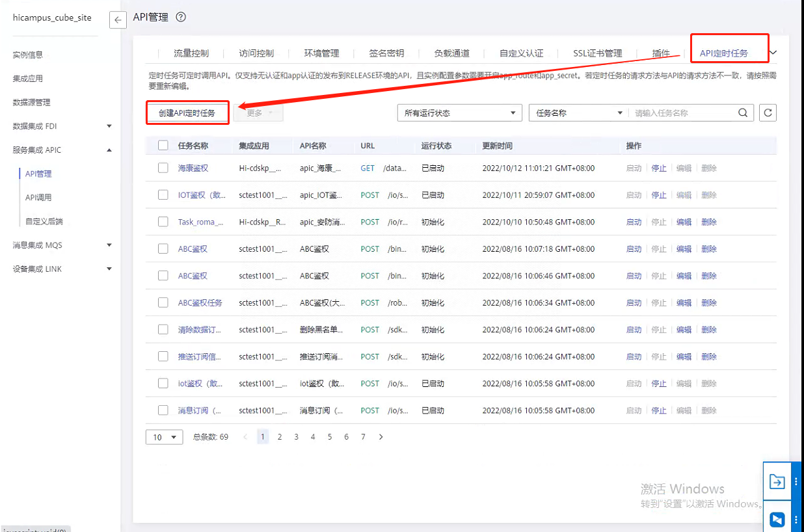
Task: Switch to the SSL证书管理 tab
Action: [597, 53]
